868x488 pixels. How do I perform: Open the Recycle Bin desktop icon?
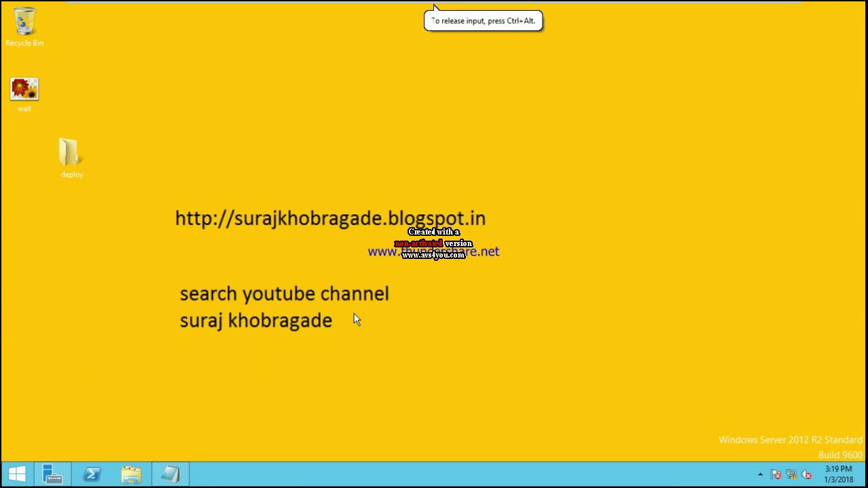pyautogui.click(x=24, y=27)
